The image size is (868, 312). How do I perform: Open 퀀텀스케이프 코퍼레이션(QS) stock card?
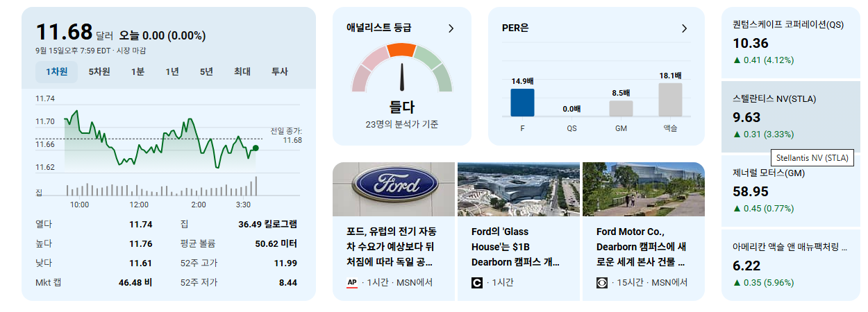click(x=791, y=42)
